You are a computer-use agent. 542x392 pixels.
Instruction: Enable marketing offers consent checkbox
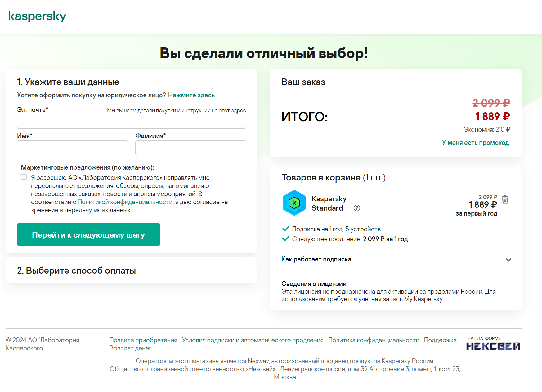(x=24, y=177)
